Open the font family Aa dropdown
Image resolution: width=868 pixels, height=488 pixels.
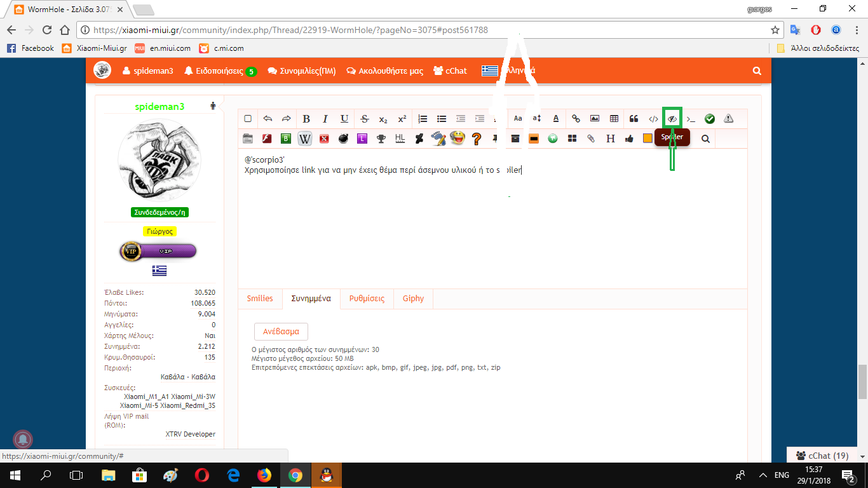(x=518, y=119)
